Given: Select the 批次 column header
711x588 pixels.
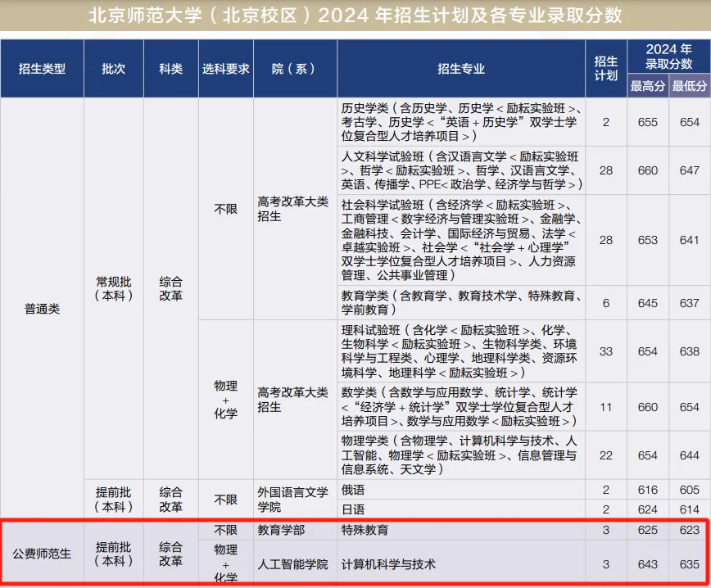Looking at the screenshot, I should [x=113, y=69].
